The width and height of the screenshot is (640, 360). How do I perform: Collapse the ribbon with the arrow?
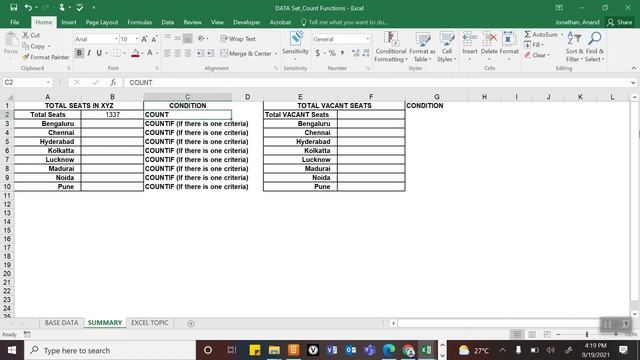[633, 68]
